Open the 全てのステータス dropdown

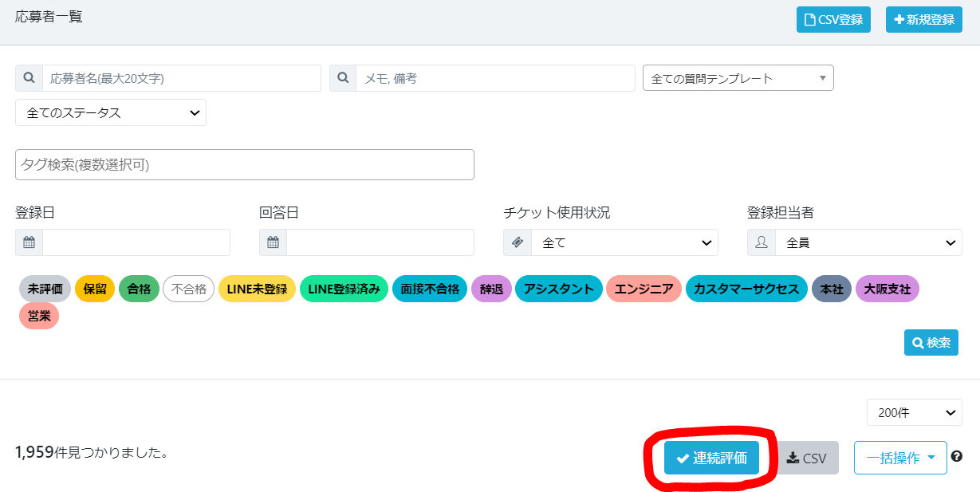pyautogui.click(x=111, y=112)
